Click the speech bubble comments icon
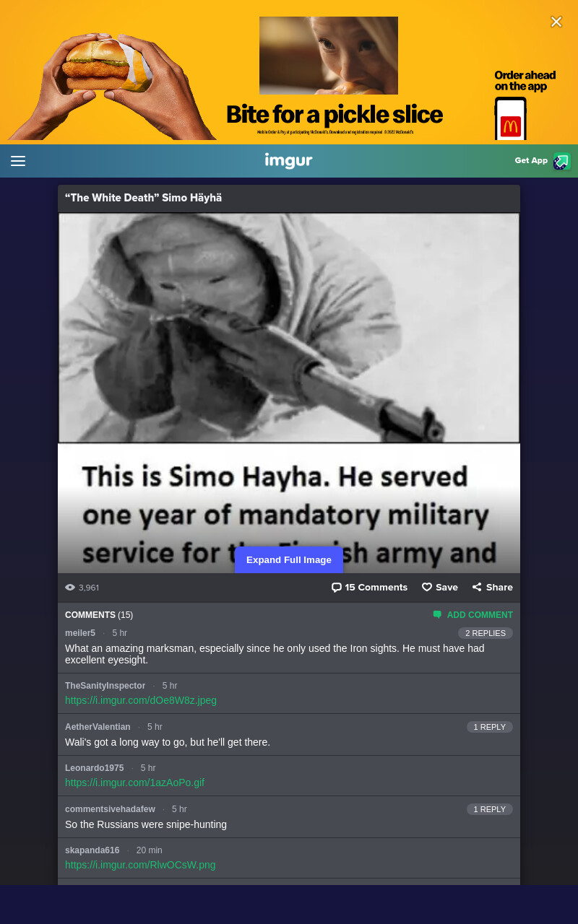578x924 pixels. coord(336,588)
